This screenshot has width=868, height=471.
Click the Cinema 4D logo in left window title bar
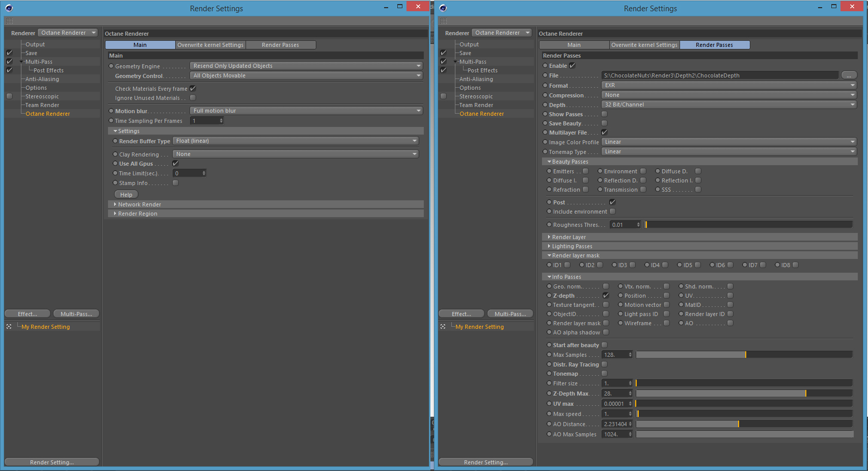[9, 8]
